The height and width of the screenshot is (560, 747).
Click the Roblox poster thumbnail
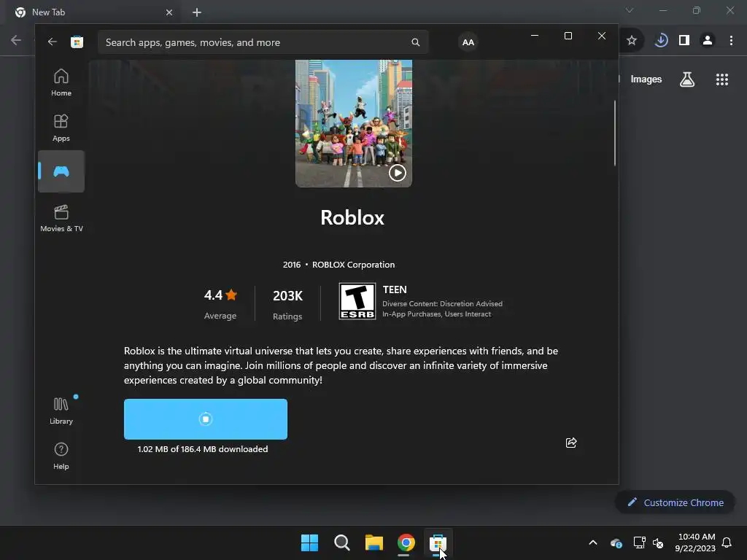tap(354, 122)
